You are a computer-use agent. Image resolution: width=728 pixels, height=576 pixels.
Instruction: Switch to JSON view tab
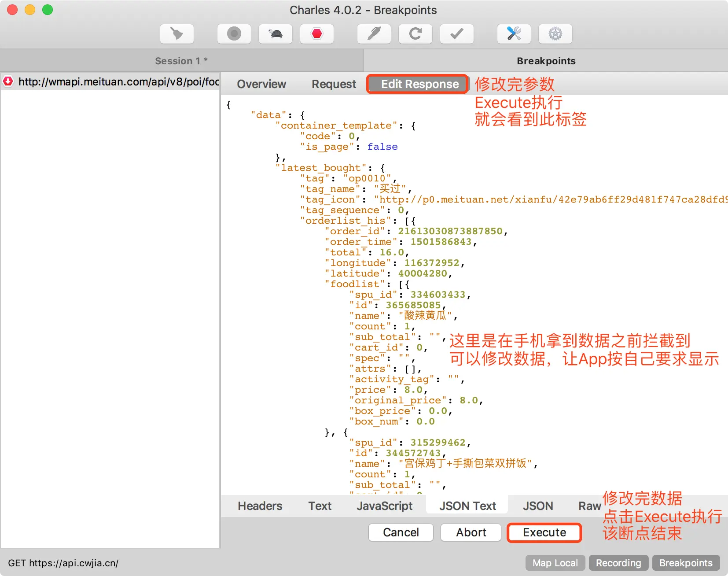[x=538, y=506]
